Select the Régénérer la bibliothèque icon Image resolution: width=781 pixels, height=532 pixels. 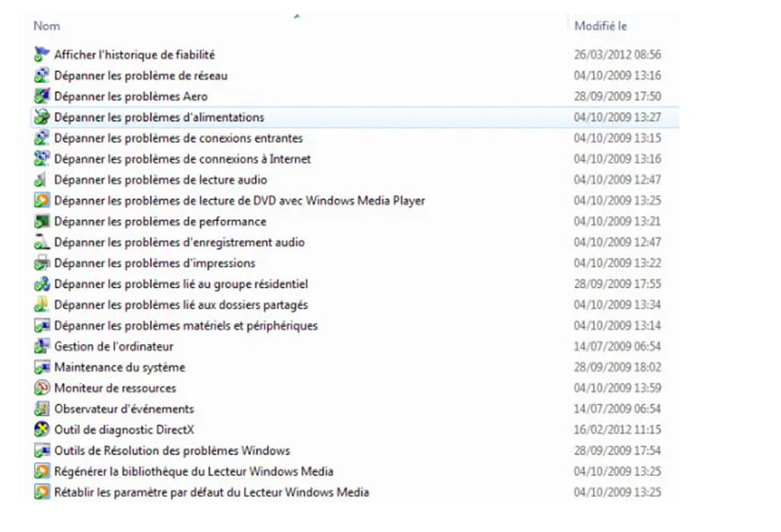(x=41, y=471)
